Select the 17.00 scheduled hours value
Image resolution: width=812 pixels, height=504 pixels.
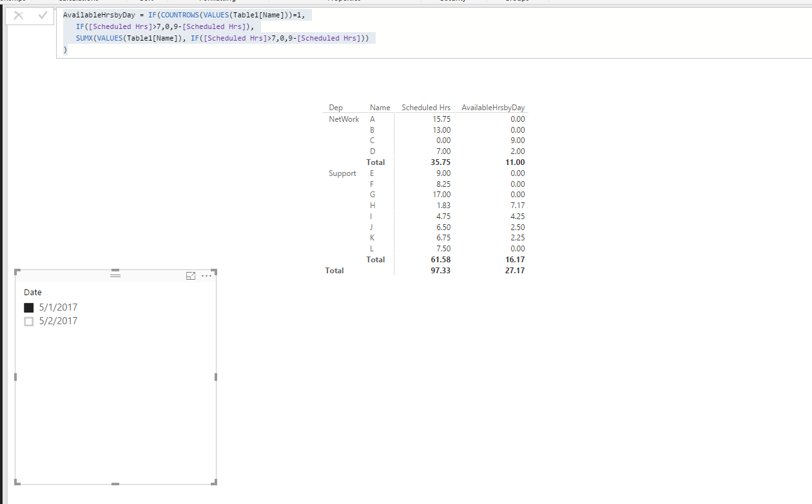pos(441,195)
